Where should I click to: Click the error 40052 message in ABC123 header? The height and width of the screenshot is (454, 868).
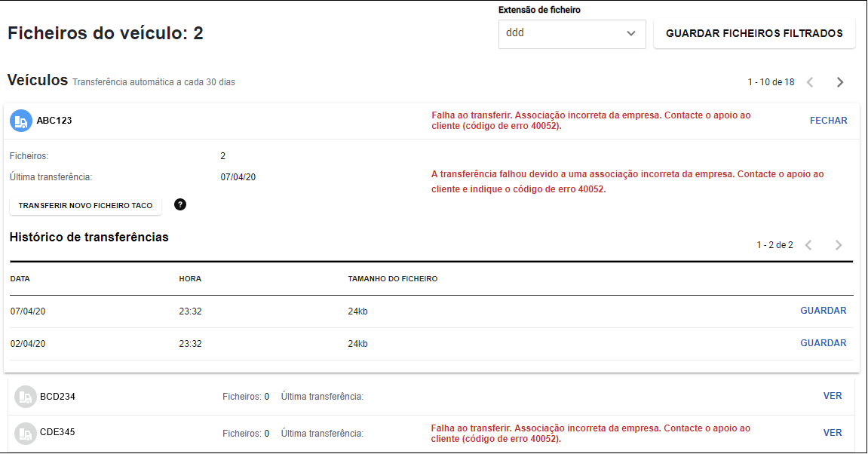pyautogui.click(x=590, y=121)
